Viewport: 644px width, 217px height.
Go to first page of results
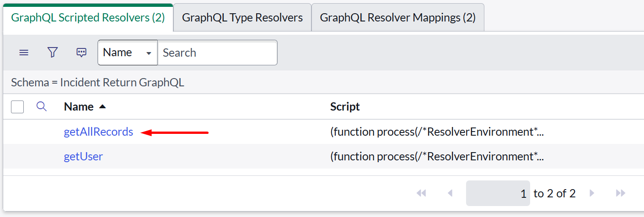click(x=421, y=193)
